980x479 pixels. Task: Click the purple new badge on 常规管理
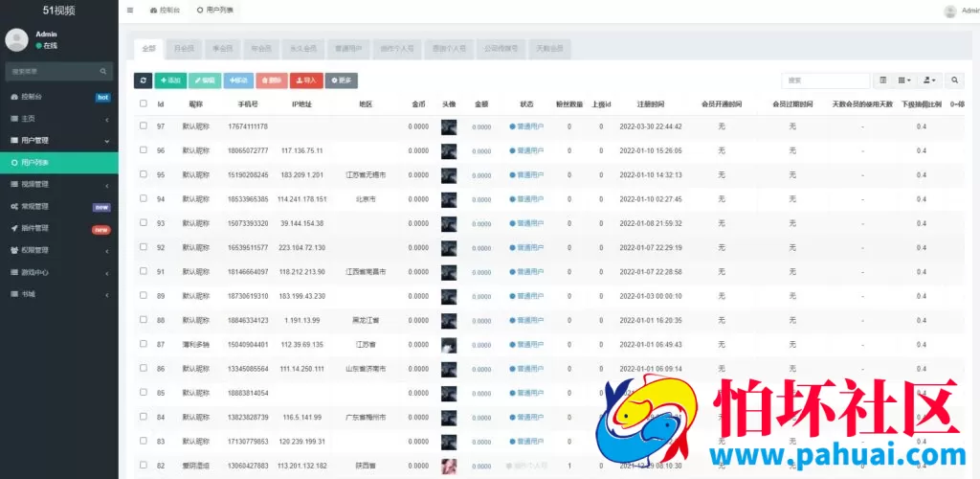click(101, 207)
